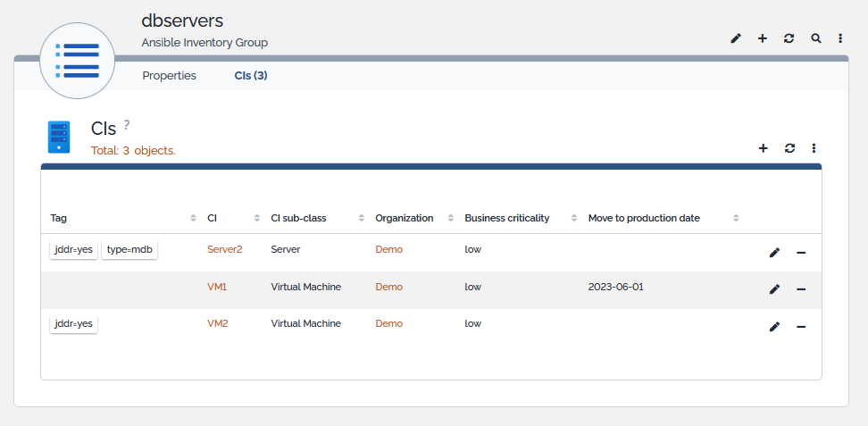Open search with the magnifier icon
868x426 pixels.
(815, 38)
